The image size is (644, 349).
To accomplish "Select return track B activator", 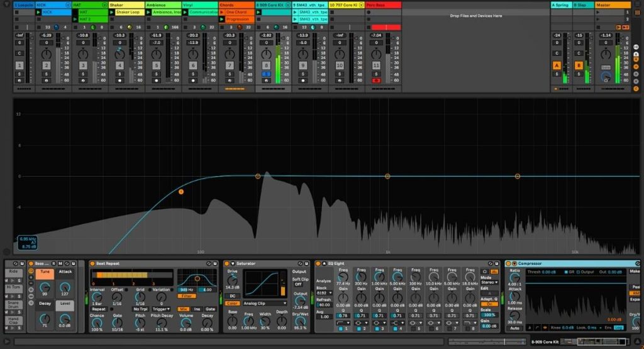I will click(579, 65).
